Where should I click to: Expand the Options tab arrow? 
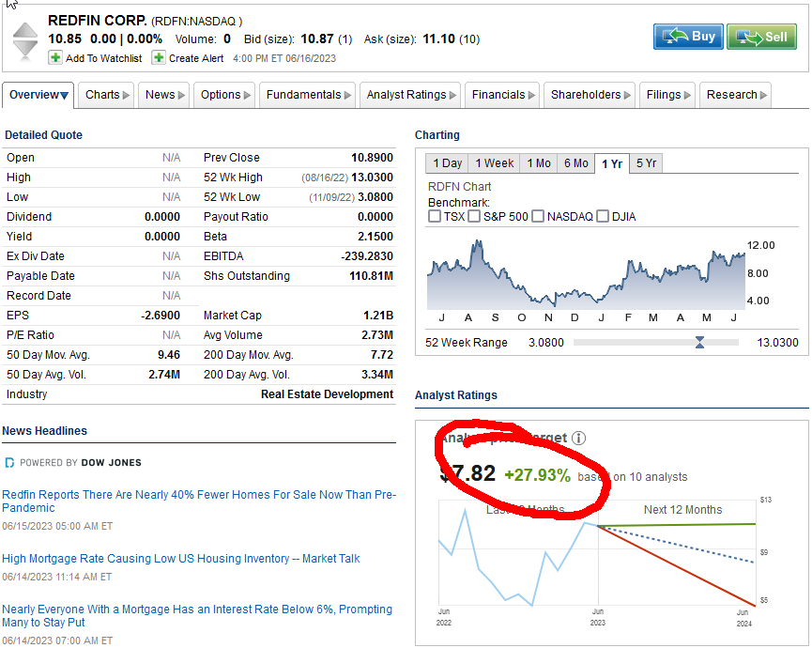click(x=247, y=95)
